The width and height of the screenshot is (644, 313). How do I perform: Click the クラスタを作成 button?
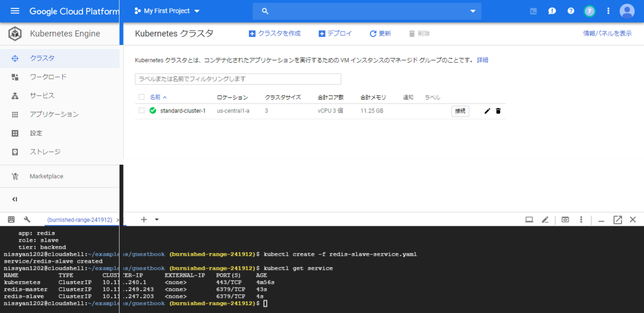[x=275, y=33]
